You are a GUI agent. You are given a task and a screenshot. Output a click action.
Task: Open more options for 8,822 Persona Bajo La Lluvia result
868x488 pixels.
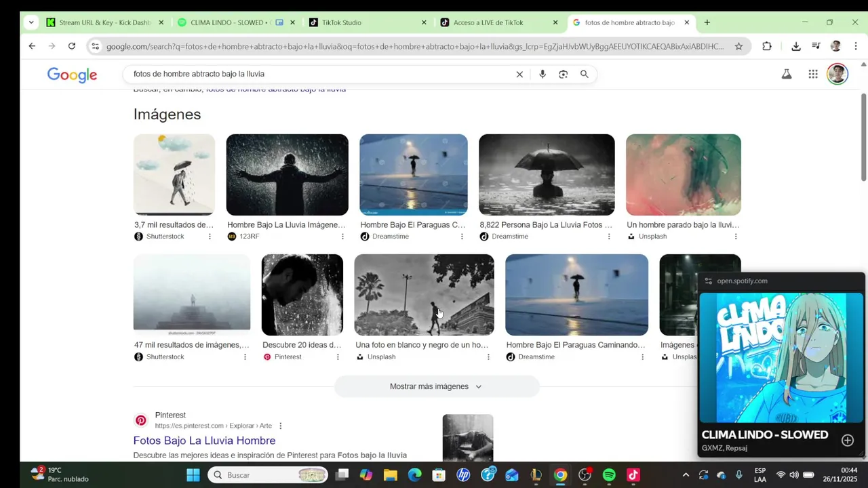609,237
